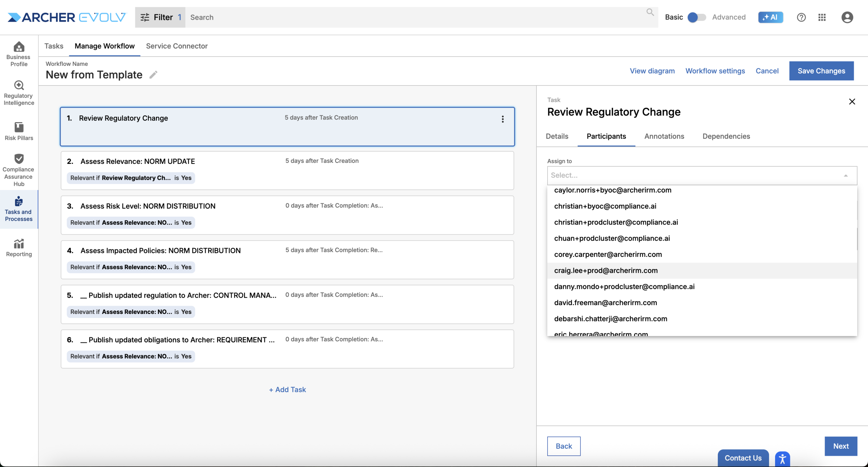Open Business Profile in sidebar
This screenshot has height=467, width=868.
(19, 54)
